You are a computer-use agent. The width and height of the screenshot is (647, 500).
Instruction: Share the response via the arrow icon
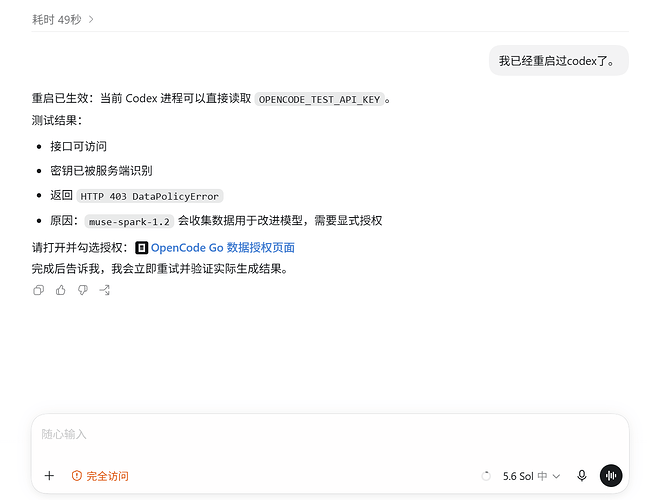(x=105, y=290)
